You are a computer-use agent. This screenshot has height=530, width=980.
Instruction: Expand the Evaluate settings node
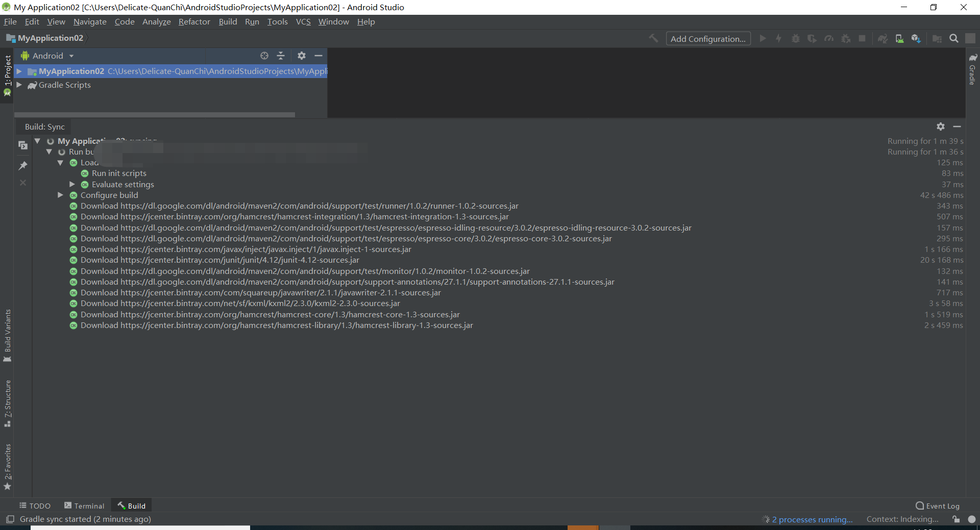point(72,184)
